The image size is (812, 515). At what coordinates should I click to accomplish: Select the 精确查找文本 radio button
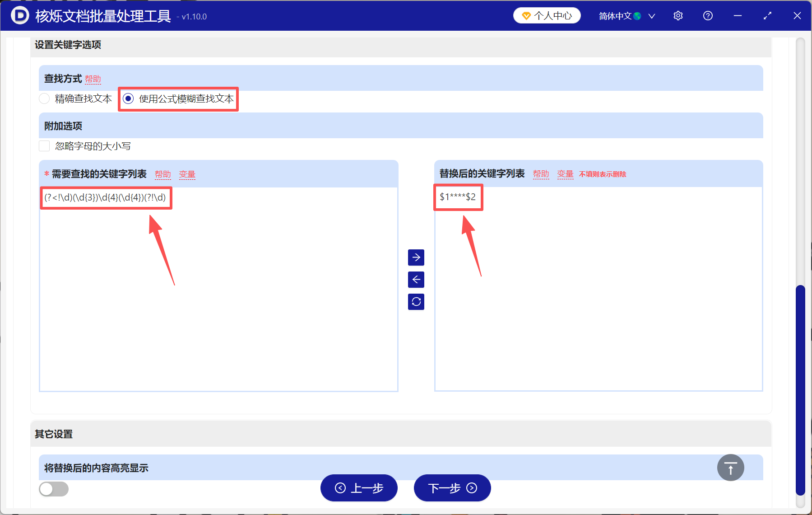tap(44, 98)
